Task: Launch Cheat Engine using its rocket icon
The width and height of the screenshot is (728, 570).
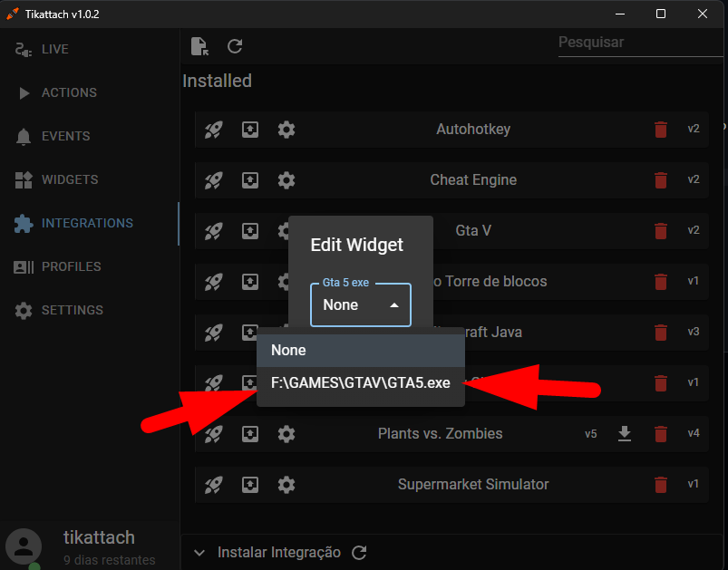Action: pos(214,180)
